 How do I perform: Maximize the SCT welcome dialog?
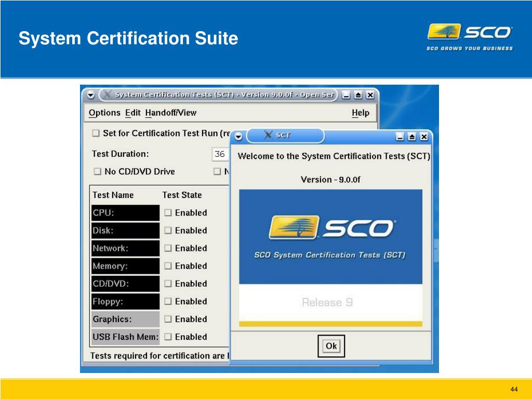[412, 137]
